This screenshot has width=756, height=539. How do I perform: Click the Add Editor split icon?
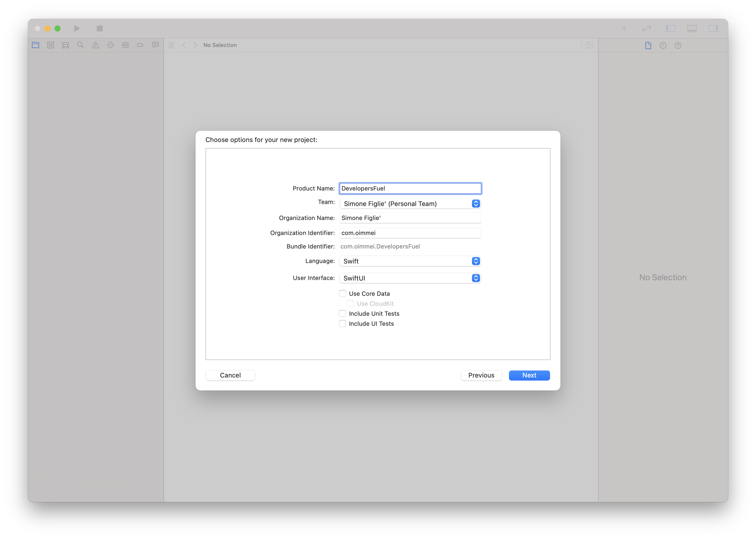point(589,45)
